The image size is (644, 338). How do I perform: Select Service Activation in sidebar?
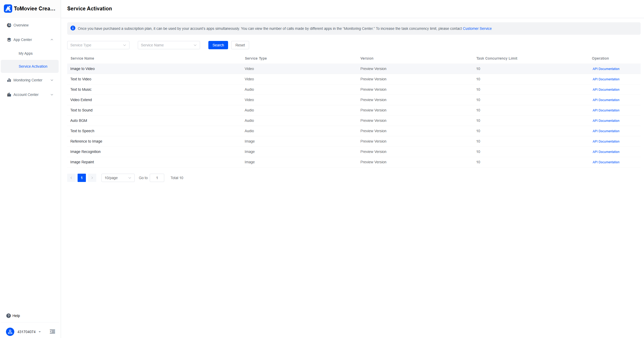[33, 66]
